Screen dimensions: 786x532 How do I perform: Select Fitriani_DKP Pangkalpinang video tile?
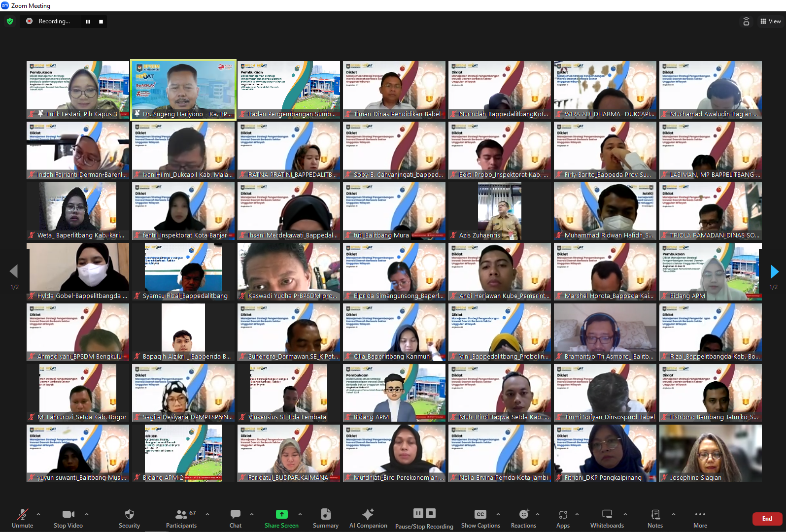(x=605, y=453)
